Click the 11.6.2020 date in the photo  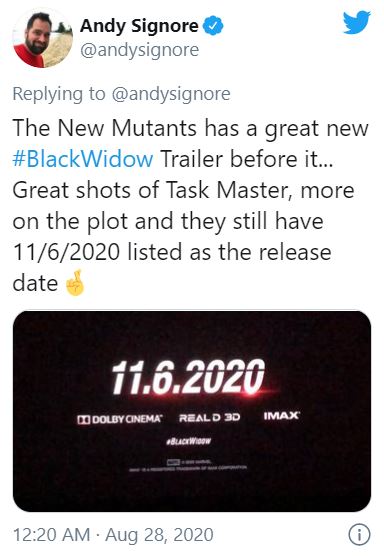pos(188,377)
